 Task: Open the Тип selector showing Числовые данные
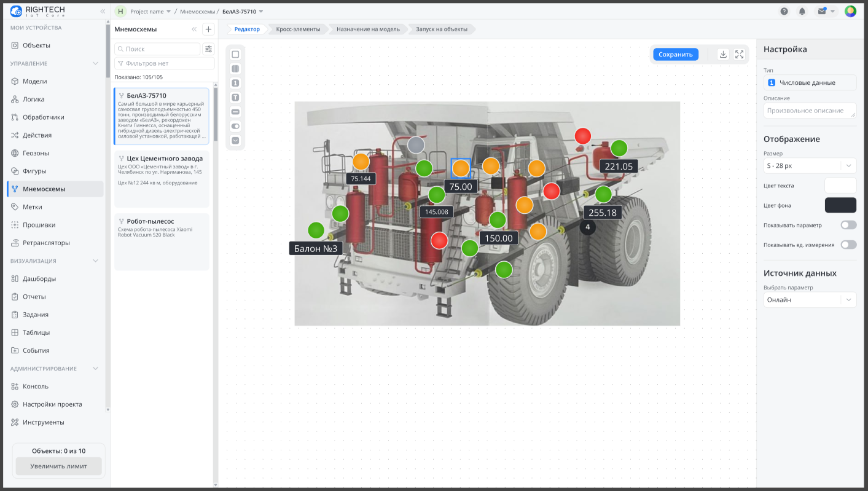coord(810,82)
